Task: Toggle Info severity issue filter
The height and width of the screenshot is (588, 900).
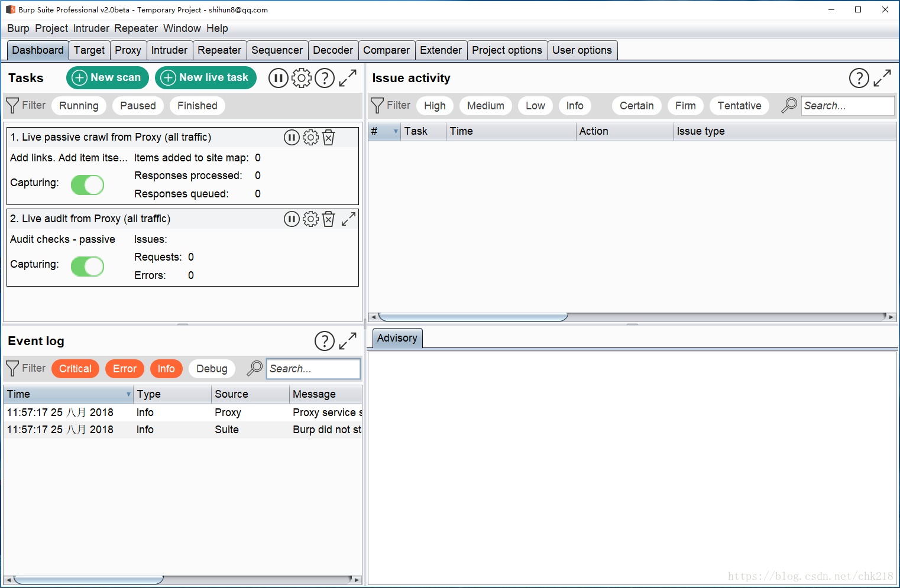Action: point(575,106)
